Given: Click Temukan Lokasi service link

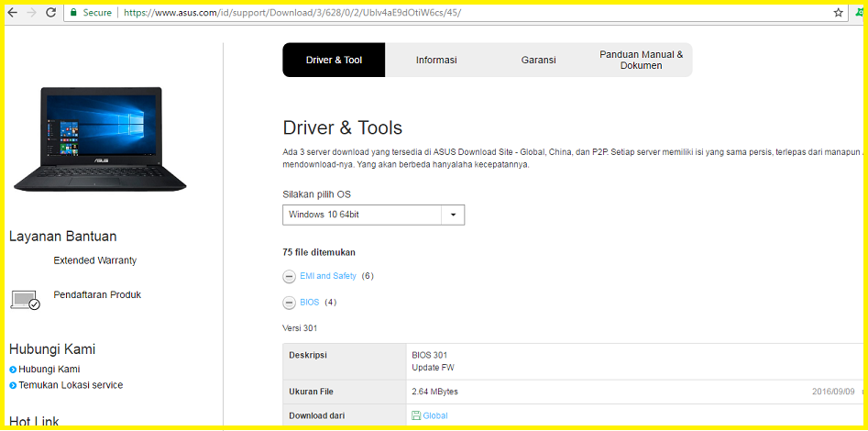Looking at the screenshot, I should click(71, 384).
